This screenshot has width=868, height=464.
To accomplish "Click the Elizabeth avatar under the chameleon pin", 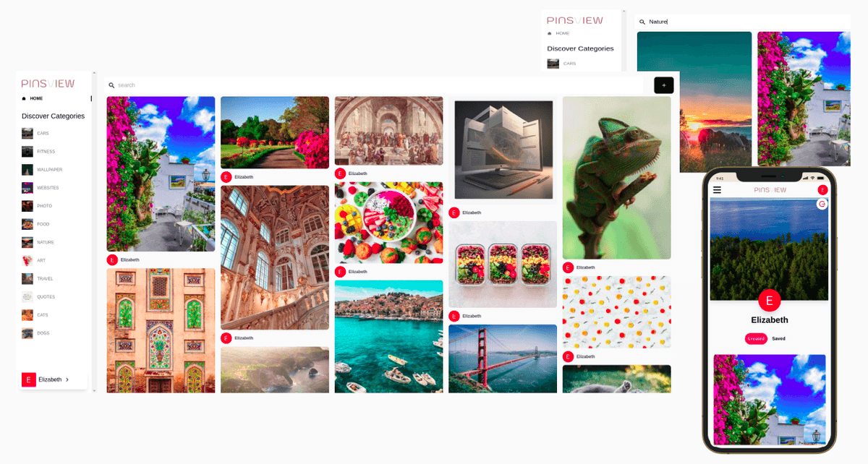I will point(568,267).
